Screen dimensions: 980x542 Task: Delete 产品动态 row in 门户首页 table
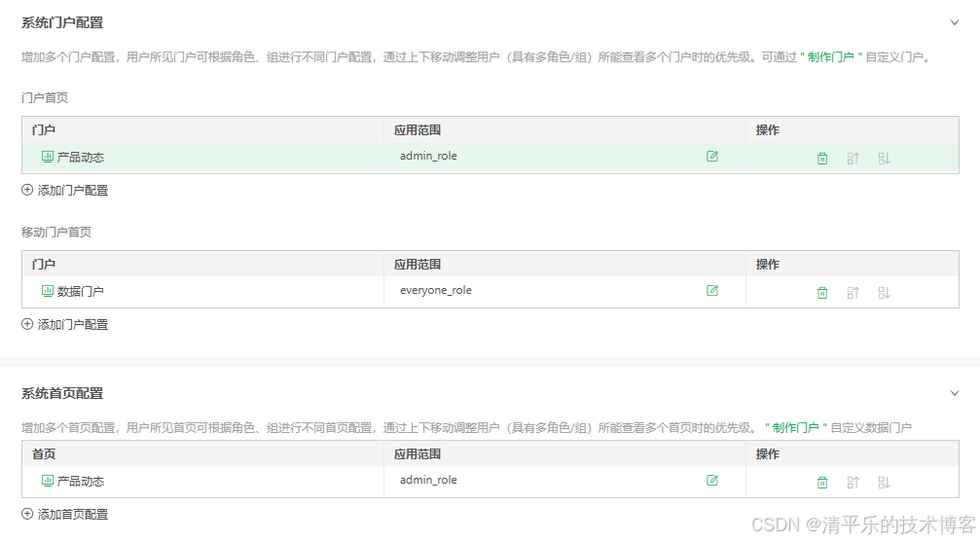tap(822, 159)
